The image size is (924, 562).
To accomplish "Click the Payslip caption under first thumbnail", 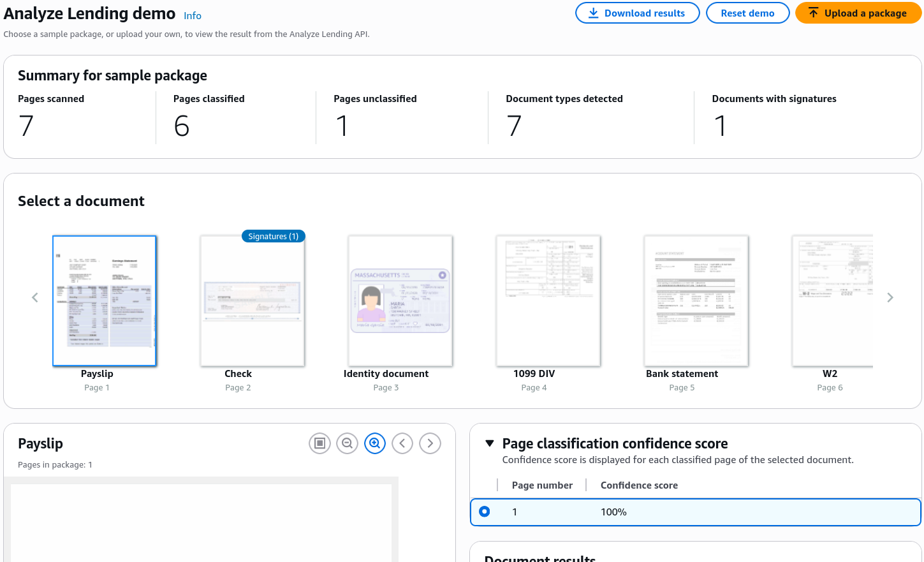I will click(97, 374).
